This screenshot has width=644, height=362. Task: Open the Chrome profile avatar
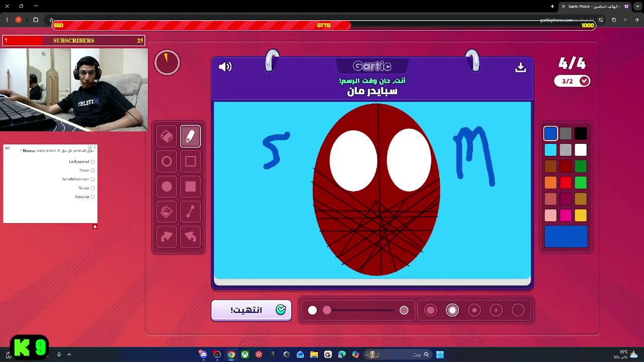click(19, 20)
